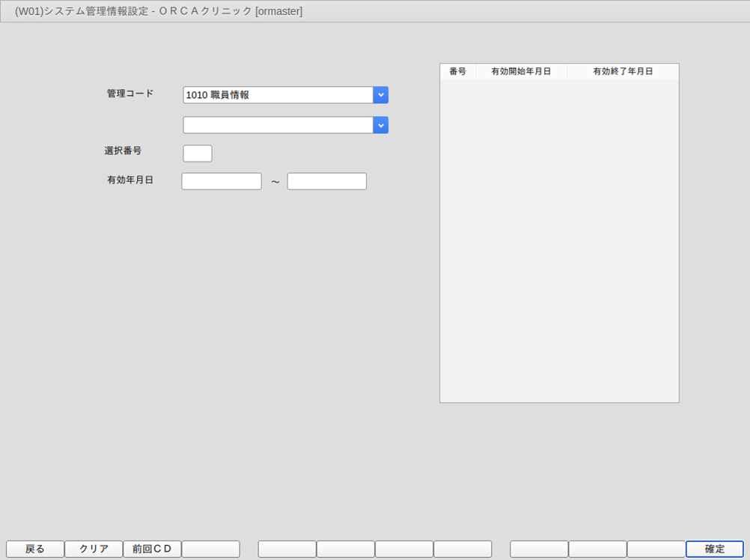The image size is (750, 560).
Task: Click the 管理コード label
Action: pos(130,94)
